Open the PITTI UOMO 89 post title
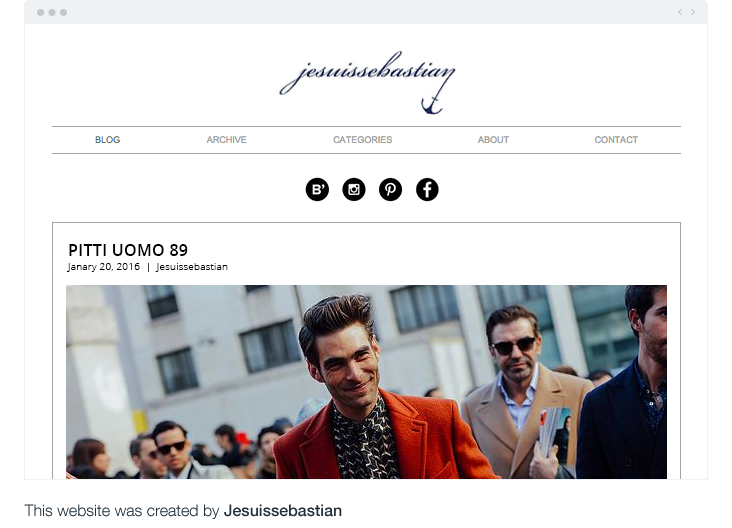 point(128,250)
